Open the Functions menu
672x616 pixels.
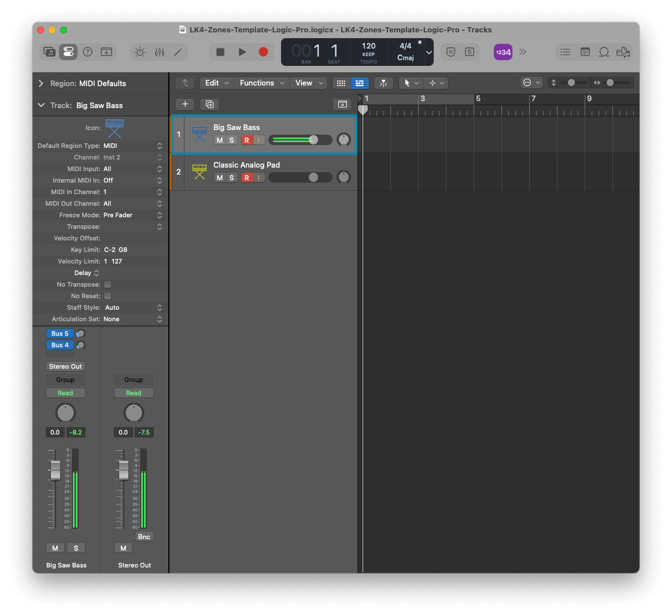(x=262, y=83)
